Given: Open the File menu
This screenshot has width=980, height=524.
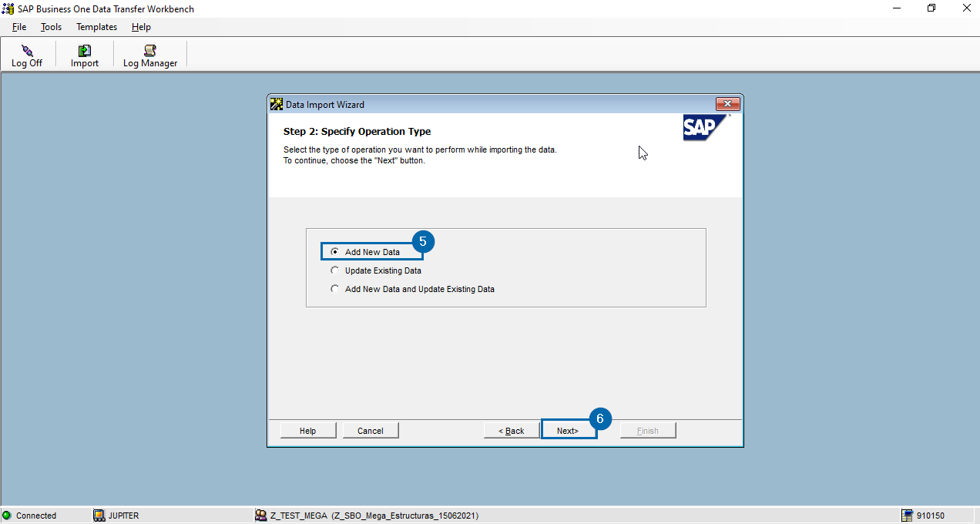Looking at the screenshot, I should coord(19,27).
